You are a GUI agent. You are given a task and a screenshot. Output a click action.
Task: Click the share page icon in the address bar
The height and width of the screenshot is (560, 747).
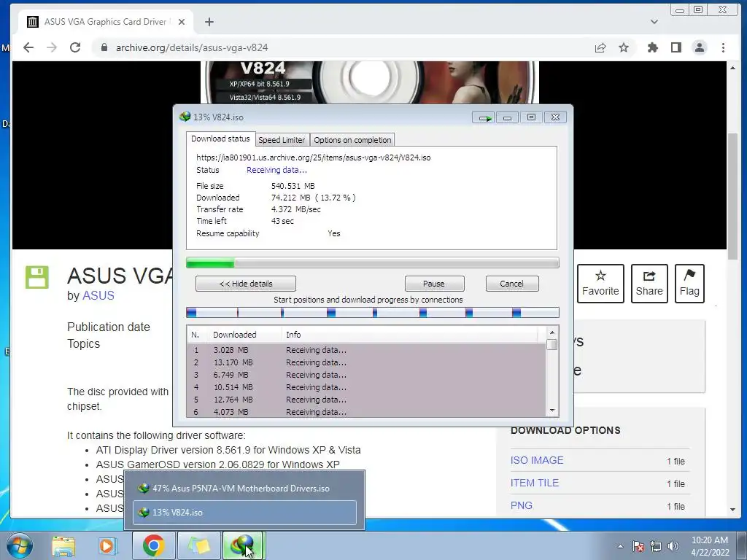[600, 47]
